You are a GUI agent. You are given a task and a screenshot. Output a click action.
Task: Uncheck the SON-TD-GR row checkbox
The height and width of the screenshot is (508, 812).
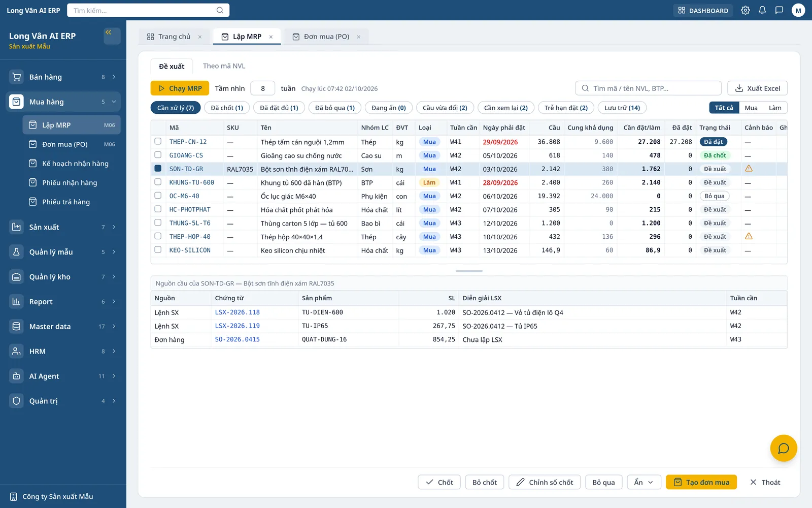158,168
